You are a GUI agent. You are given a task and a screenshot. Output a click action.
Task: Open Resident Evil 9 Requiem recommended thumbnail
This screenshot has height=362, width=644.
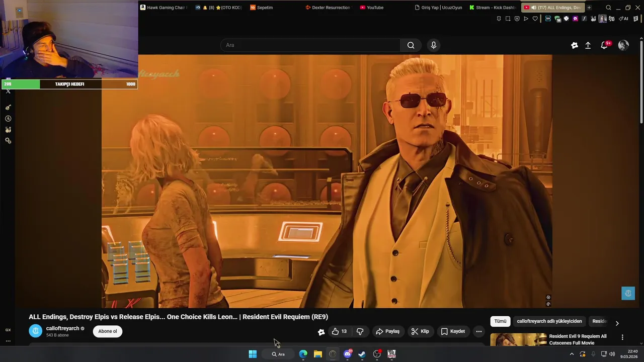pos(518,340)
